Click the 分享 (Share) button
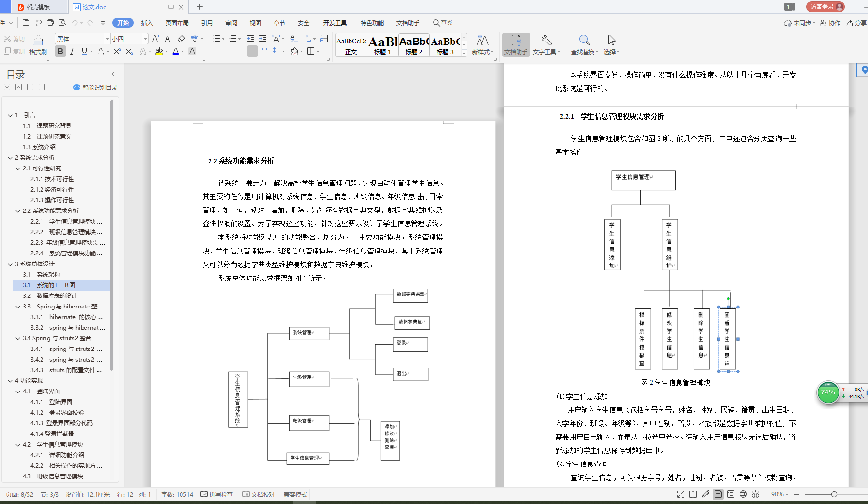 856,23
